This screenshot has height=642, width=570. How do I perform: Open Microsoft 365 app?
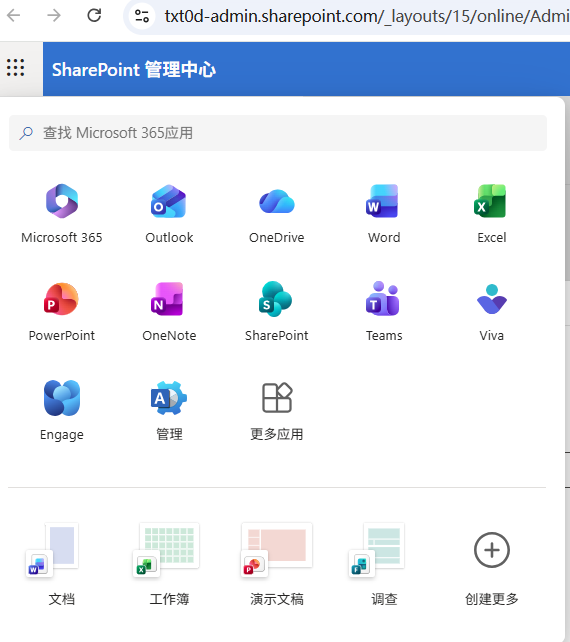point(62,214)
